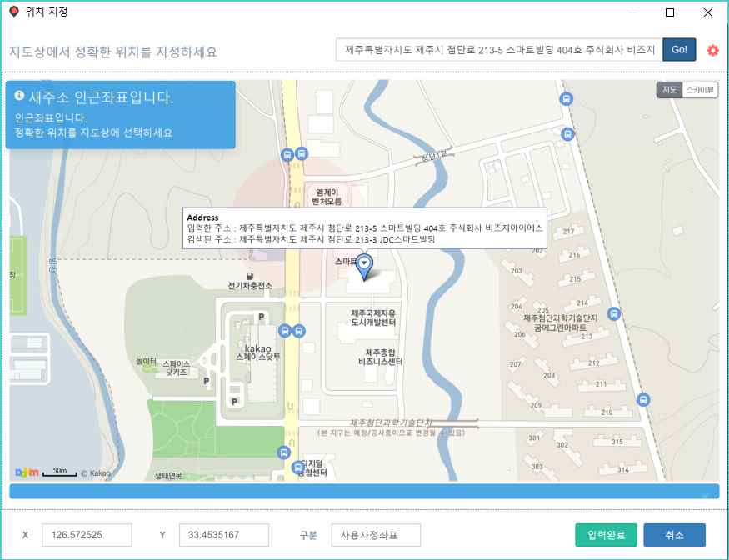Click the 입력완료 button
The width and height of the screenshot is (729, 560).
(x=606, y=535)
